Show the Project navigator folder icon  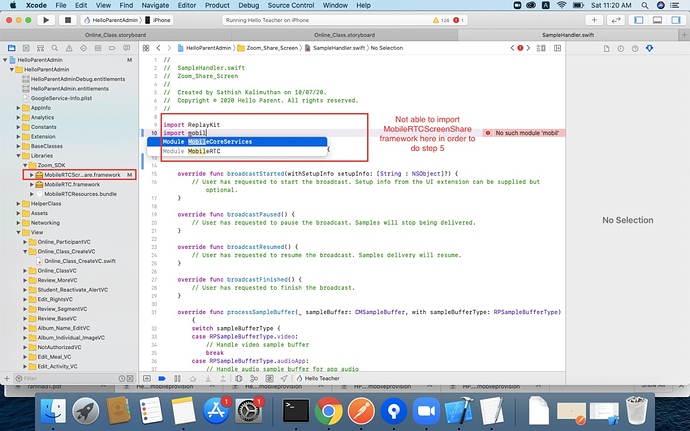(x=12, y=48)
